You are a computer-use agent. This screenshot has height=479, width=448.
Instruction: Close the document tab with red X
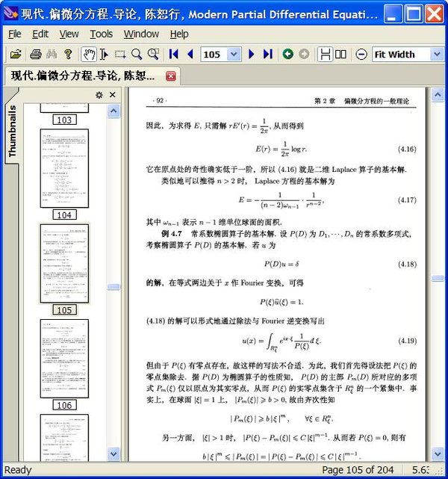(x=170, y=75)
